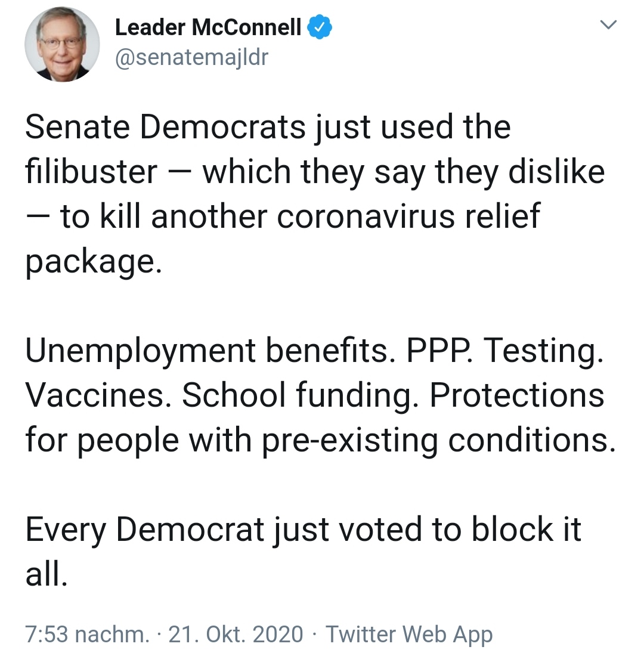Viewport: 644px width, 659px height.
Task: Click the blue verified badge icon
Action: coord(319,28)
